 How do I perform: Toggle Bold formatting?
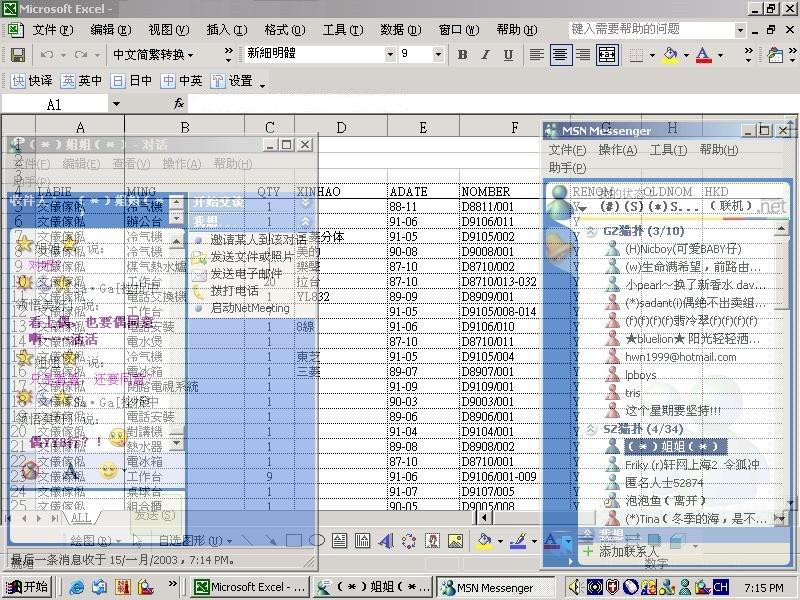(462, 55)
